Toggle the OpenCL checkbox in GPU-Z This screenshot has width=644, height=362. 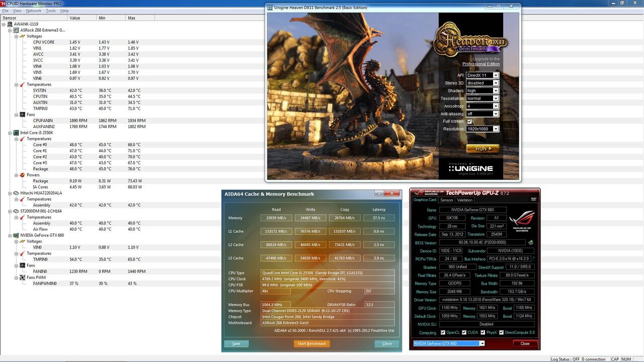click(x=443, y=333)
